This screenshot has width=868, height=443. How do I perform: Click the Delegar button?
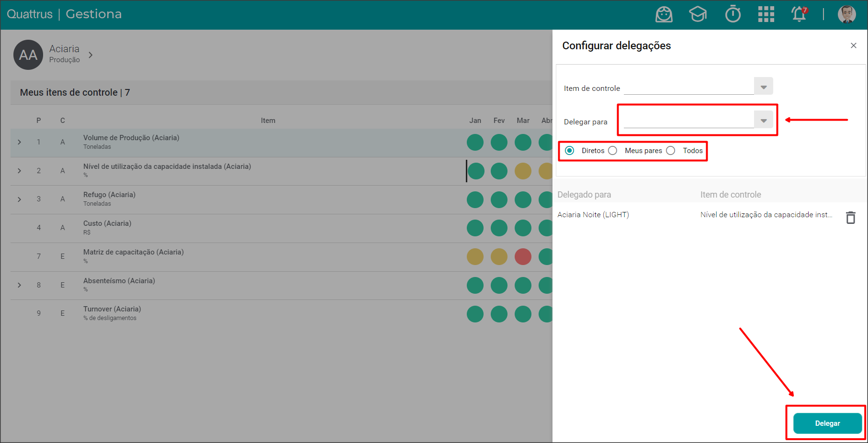click(x=827, y=423)
